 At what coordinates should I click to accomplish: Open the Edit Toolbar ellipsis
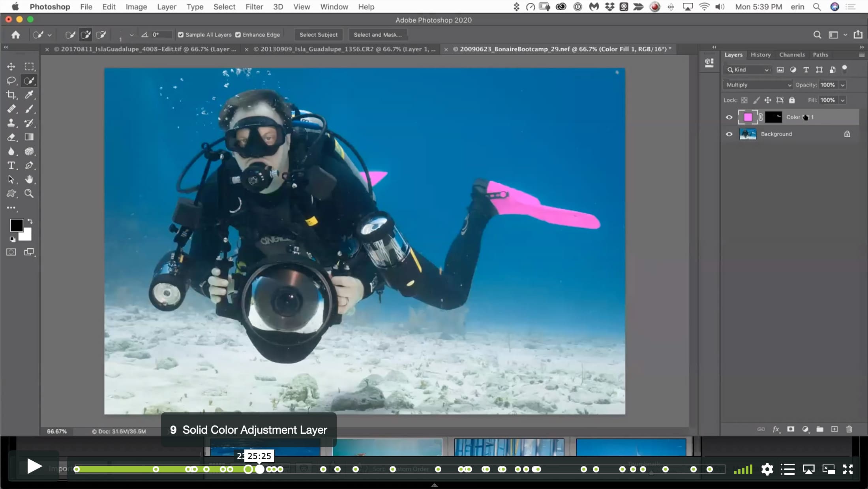point(11,208)
